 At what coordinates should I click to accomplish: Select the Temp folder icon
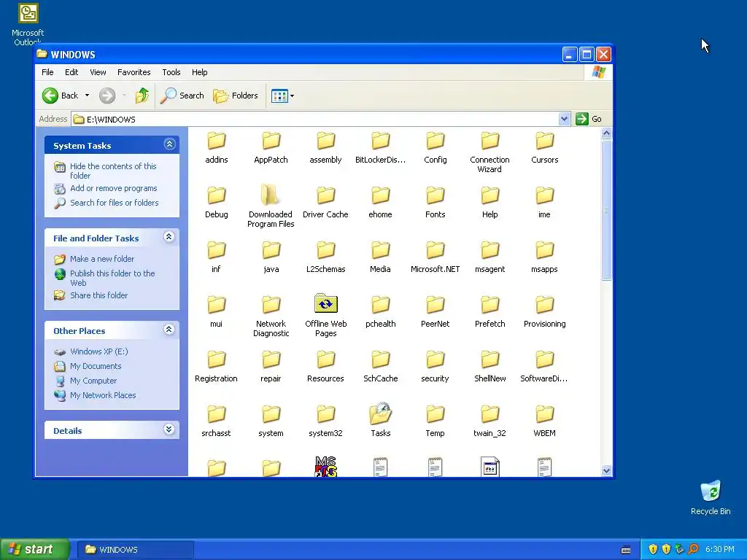point(435,413)
